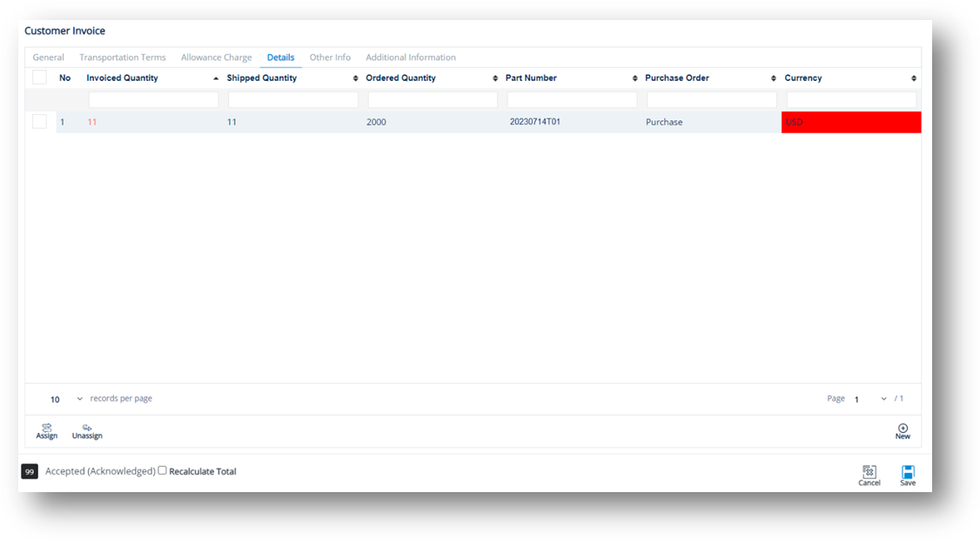Viewport: 980px width, 540px height.
Task: Click the Currency filter field
Action: click(851, 99)
